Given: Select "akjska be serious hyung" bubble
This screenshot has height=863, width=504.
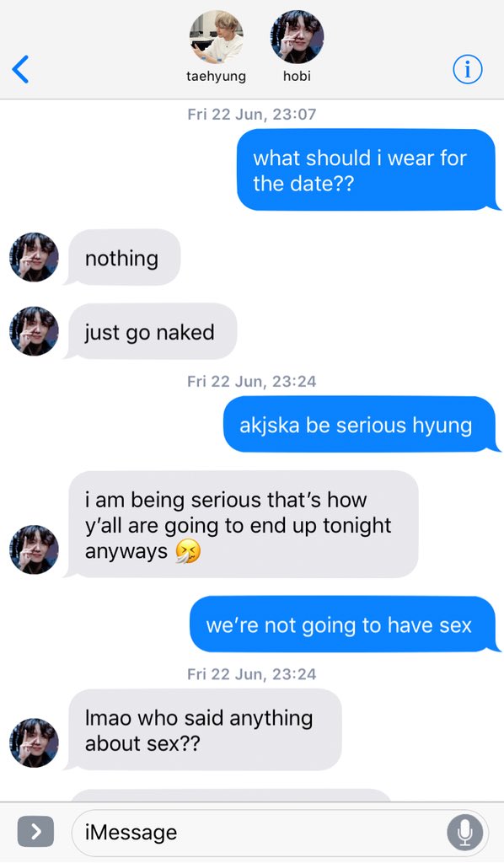Looking at the screenshot, I should click(x=361, y=425).
